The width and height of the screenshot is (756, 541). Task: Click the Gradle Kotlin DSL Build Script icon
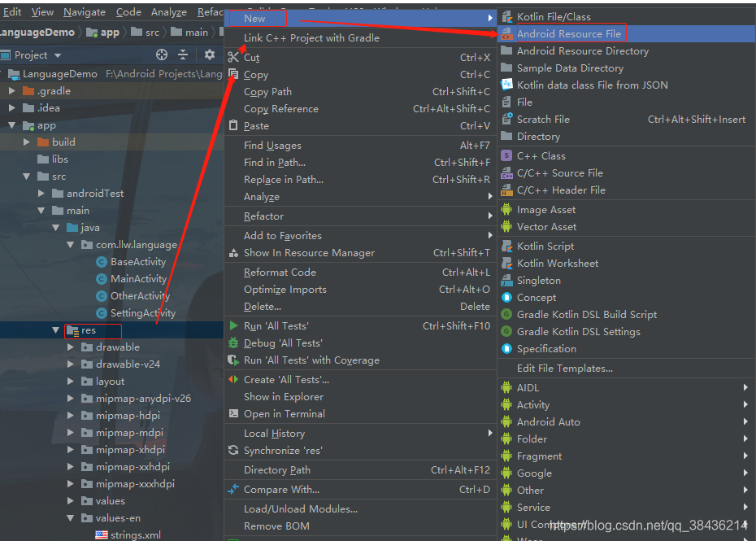(x=506, y=315)
